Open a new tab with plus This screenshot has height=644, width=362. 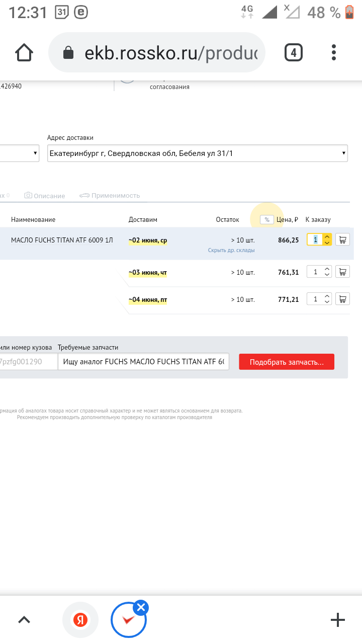click(x=338, y=620)
